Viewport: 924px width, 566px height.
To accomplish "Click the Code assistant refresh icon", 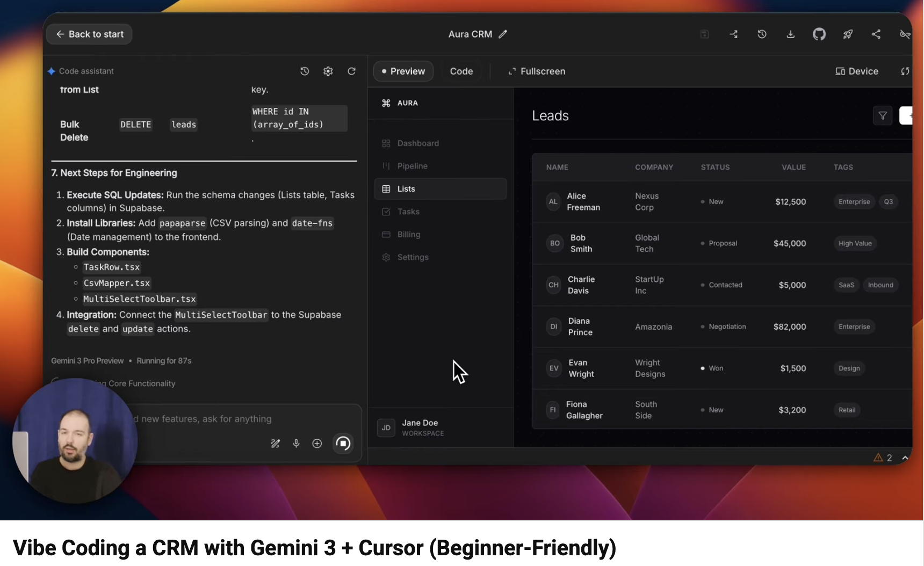I will pyautogui.click(x=352, y=71).
